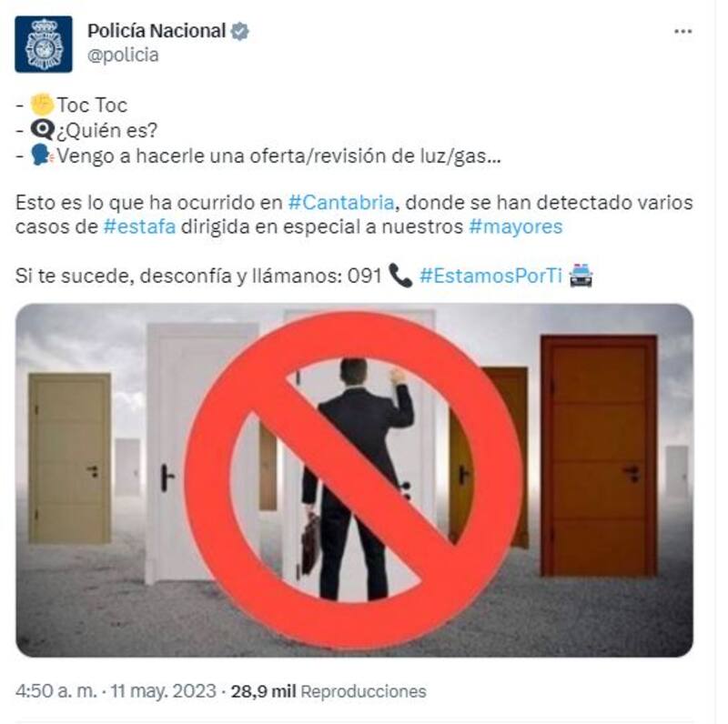Open the #estafa hashtag
The width and height of the screenshot is (728, 724).
(x=139, y=227)
